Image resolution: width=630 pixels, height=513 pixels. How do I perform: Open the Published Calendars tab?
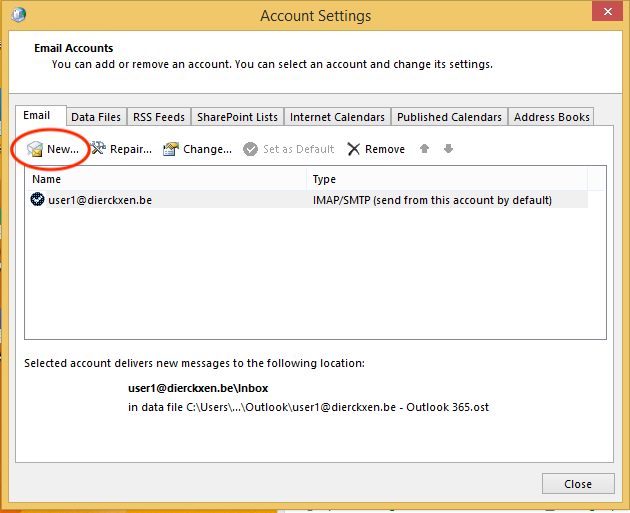[449, 117]
